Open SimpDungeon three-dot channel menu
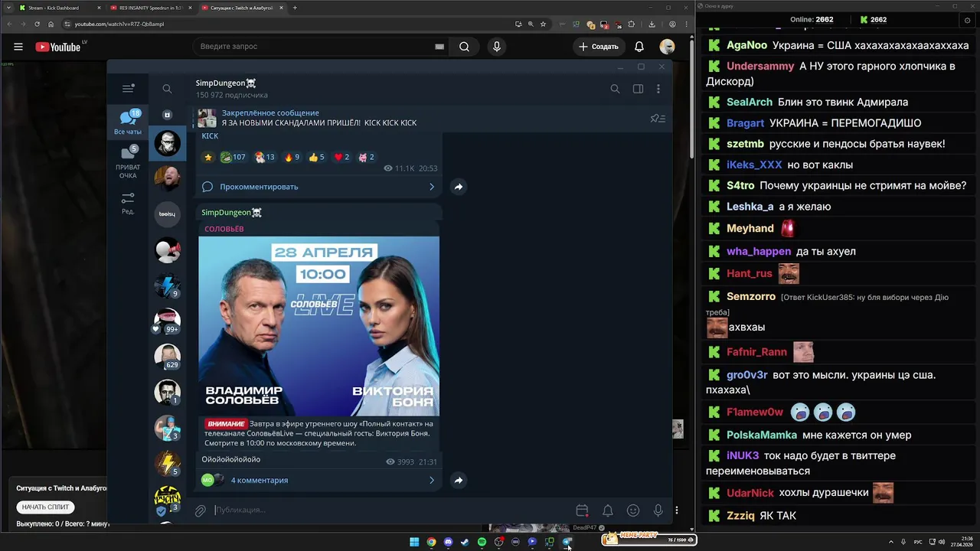 coord(658,89)
